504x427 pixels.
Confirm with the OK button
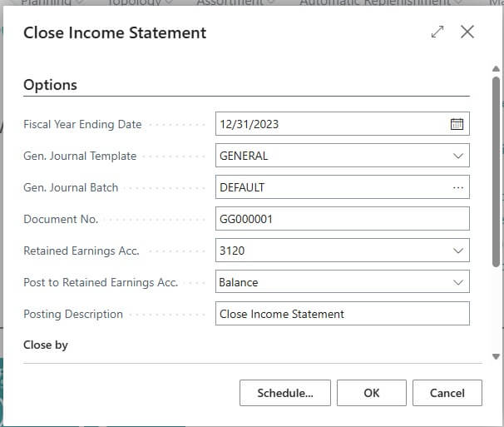coord(372,393)
